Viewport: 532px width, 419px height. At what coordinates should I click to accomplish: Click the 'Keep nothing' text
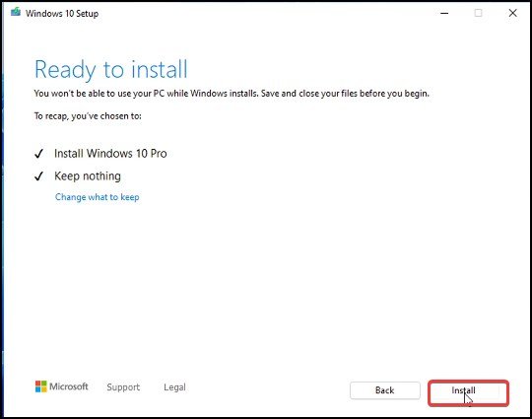tap(88, 175)
